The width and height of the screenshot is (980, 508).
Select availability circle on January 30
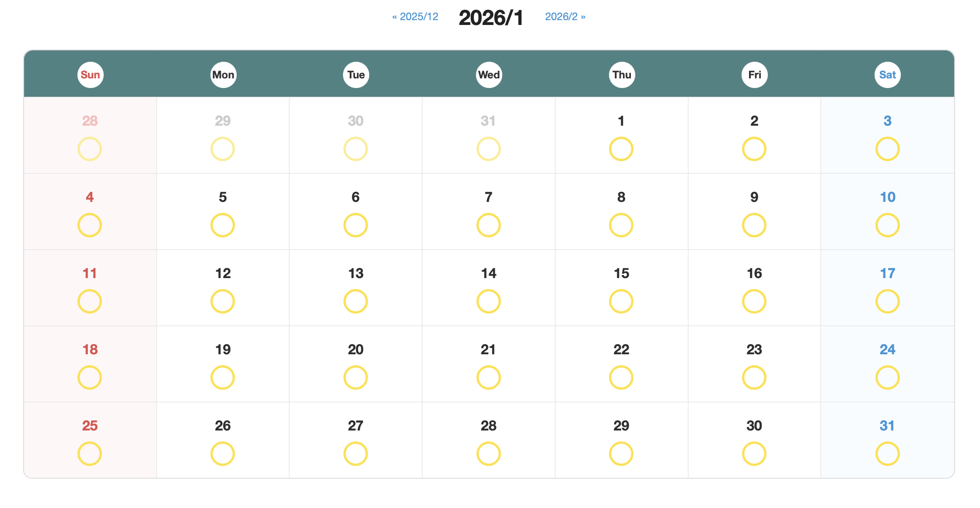(754, 454)
